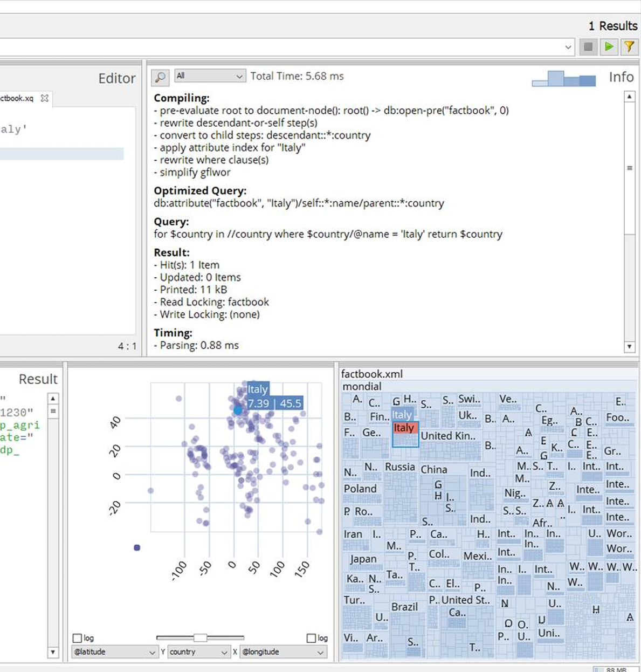Enable the log checkbox beside the latitude axis
Screen dimensions: 641x672
(77, 638)
